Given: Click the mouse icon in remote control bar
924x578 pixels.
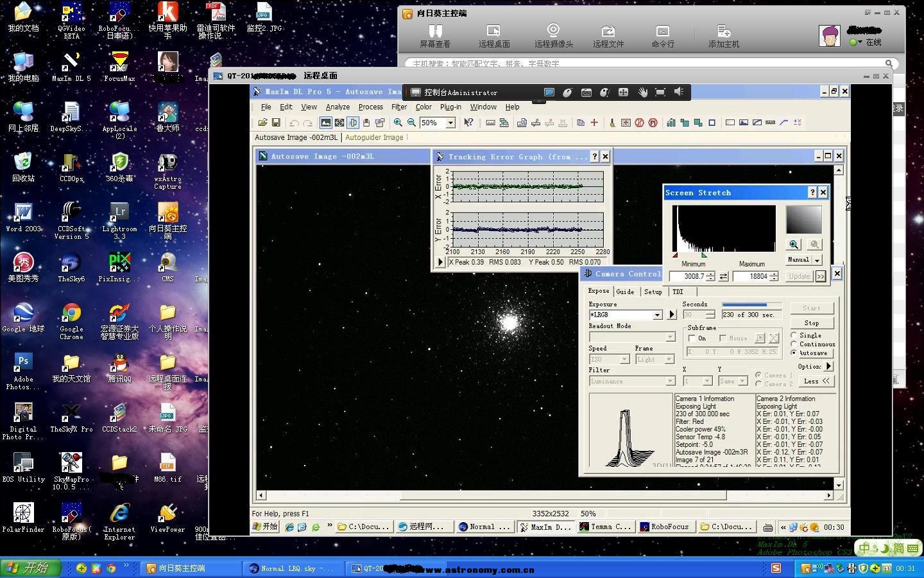Looking at the screenshot, I should tap(567, 92).
